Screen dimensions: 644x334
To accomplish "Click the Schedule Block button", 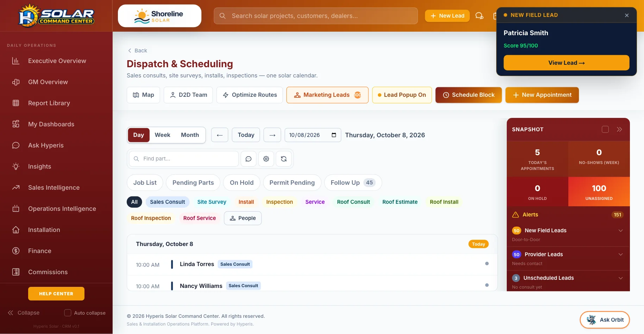I will pos(469,95).
